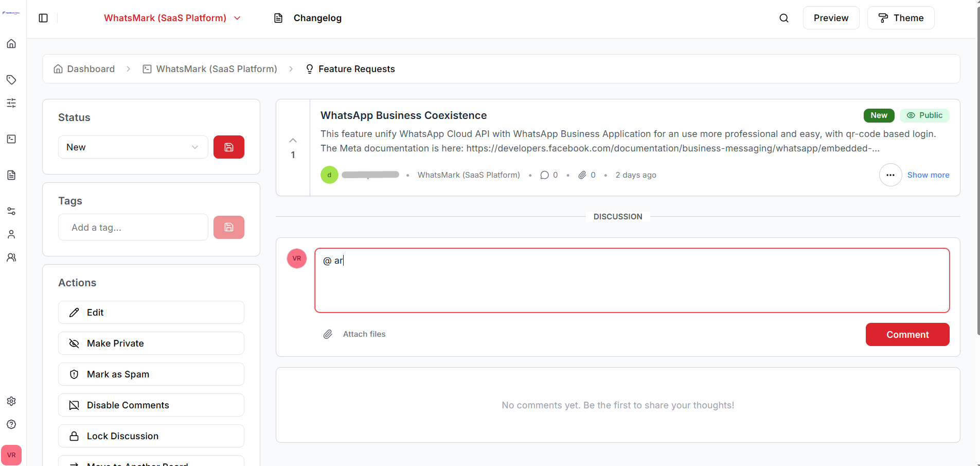The image size is (980, 466).
Task: Open the Theme customizer
Action: tap(901, 18)
